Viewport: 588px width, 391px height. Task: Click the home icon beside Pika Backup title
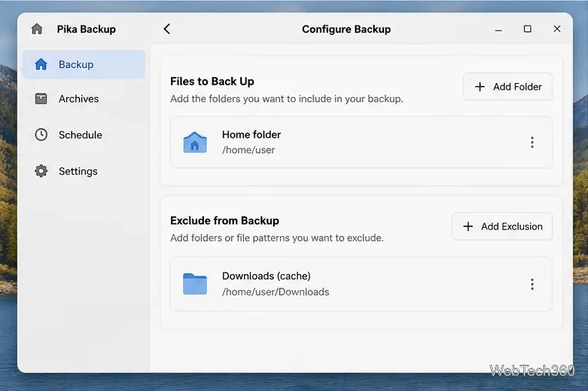(37, 29)
